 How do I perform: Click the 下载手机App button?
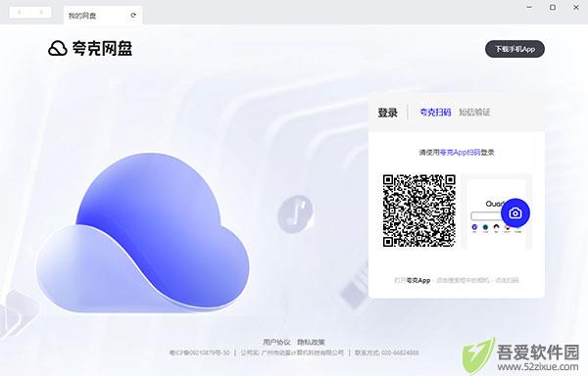514,49
